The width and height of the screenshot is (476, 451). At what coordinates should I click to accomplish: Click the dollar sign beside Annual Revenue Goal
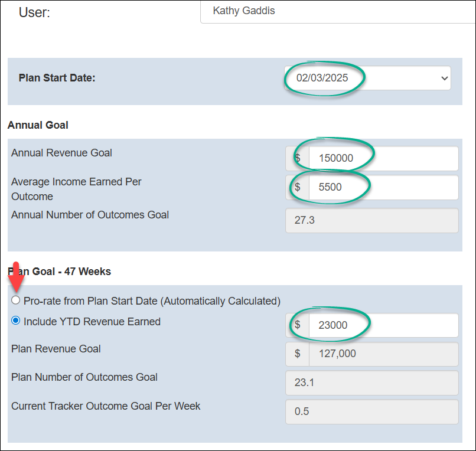298,158
